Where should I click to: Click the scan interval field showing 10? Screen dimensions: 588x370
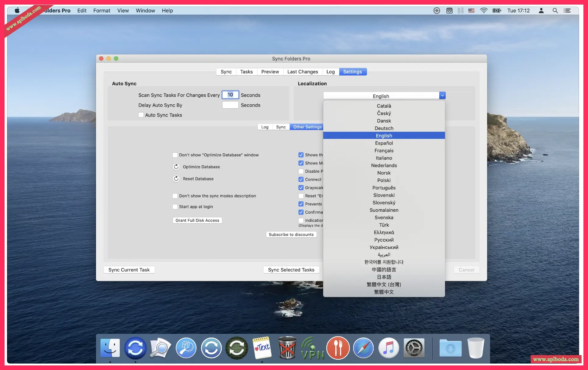[x=230, y=95]
